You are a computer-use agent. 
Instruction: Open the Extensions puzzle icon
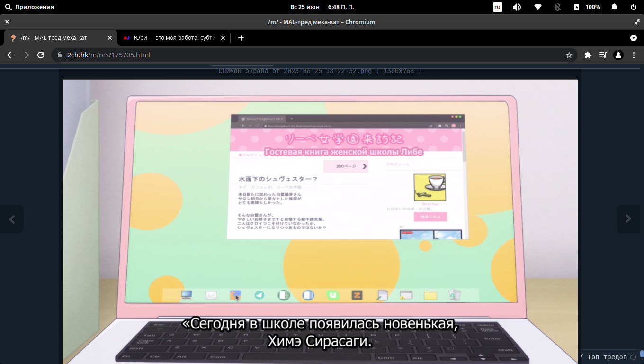tap(588, 55)
